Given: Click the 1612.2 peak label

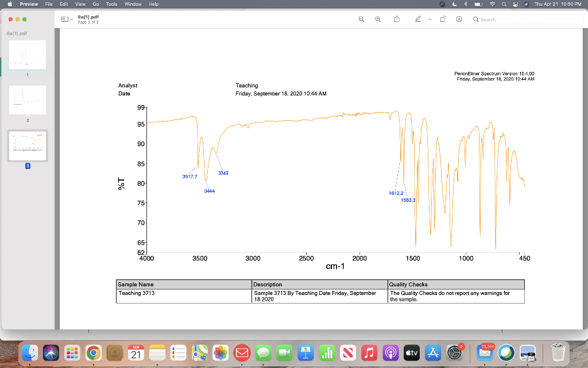Looking at the screenshot, I should (396, 193).
